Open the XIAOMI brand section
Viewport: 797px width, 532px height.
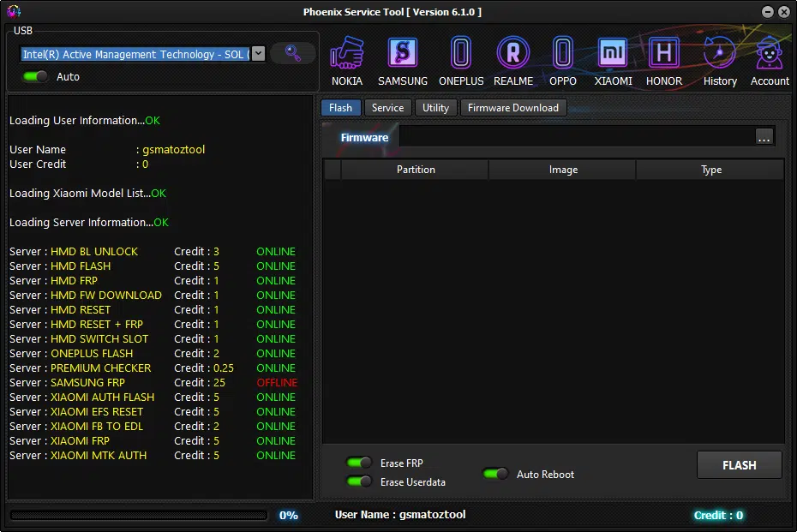point(613,61)
